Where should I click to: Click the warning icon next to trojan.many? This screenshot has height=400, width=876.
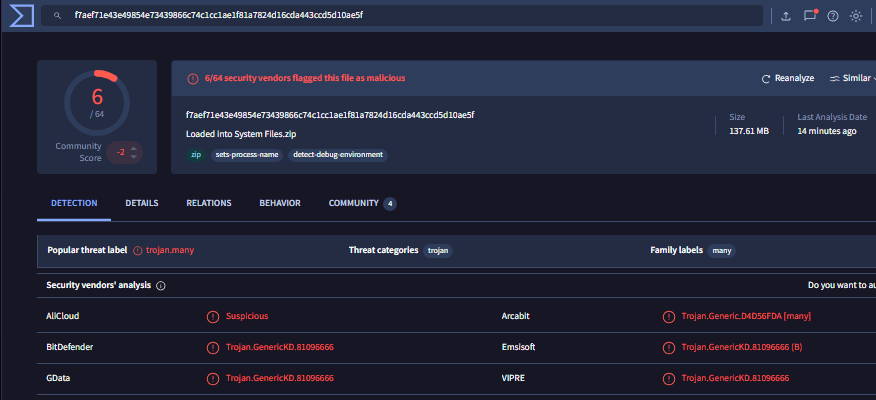click(x=138, y=251)
